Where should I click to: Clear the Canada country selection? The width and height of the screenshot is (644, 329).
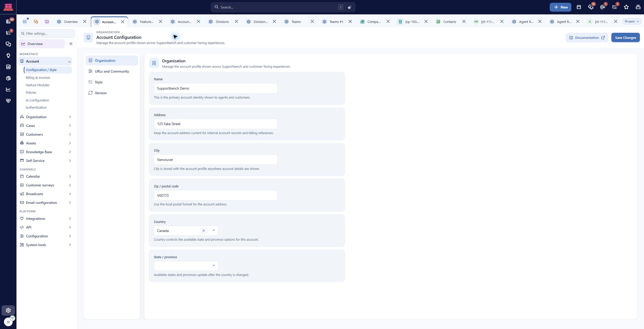[x=204, y=230]
